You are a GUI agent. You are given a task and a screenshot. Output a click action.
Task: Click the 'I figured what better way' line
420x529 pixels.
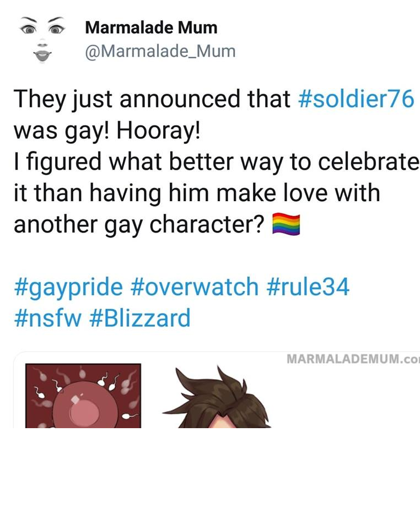[217, 162]
